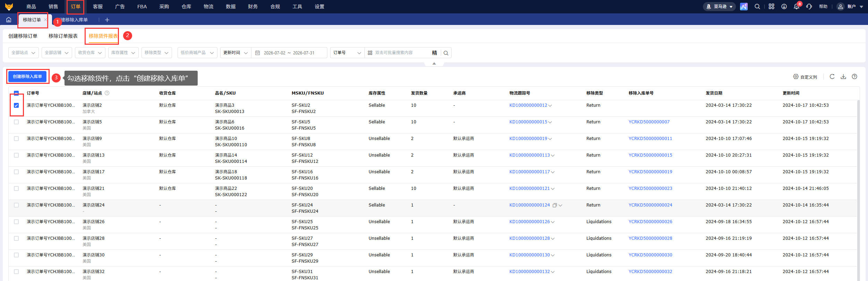Open the date range calendar icon

pyautogui.click(x=257, y=53)
